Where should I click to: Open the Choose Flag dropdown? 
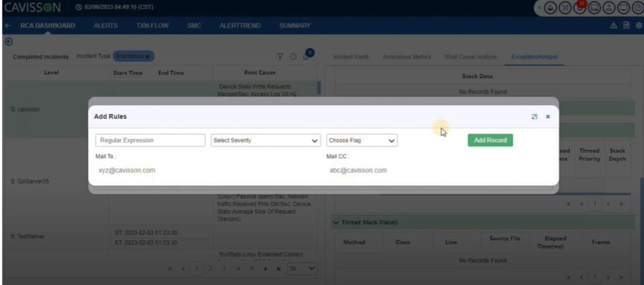point(362,140)
